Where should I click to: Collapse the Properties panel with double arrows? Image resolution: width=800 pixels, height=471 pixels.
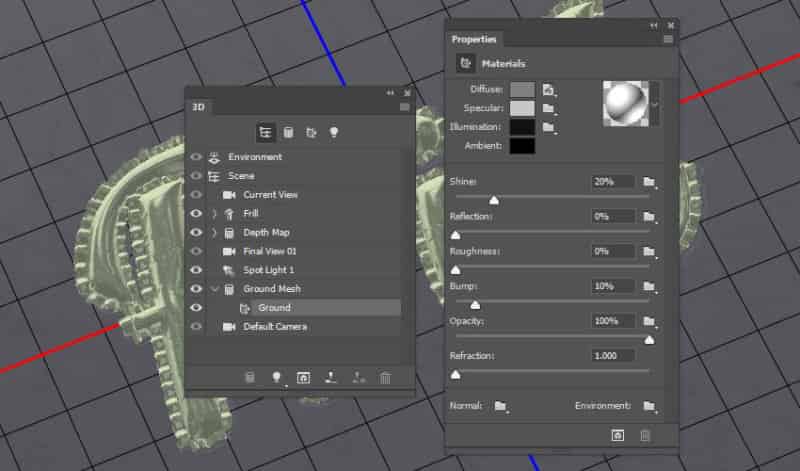pos(654,26)
